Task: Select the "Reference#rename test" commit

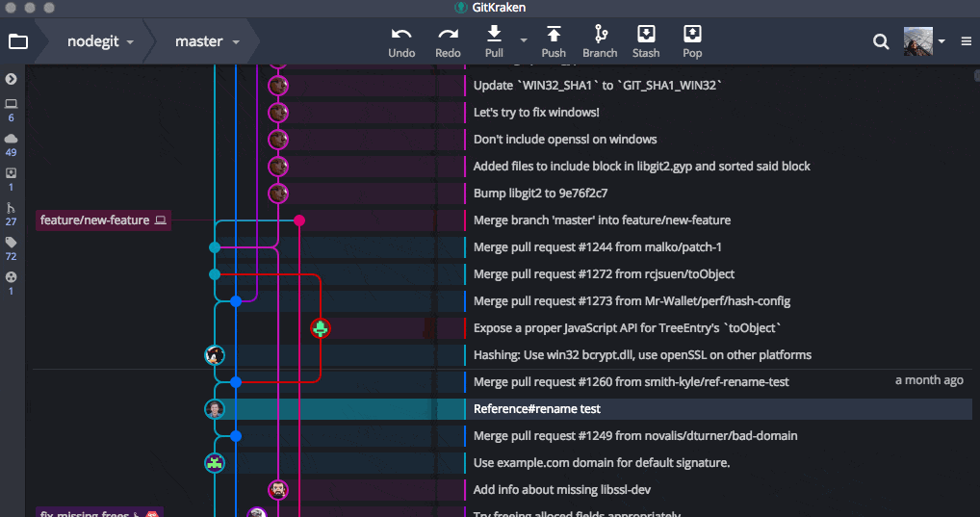Action: click(x=537, y=409)
